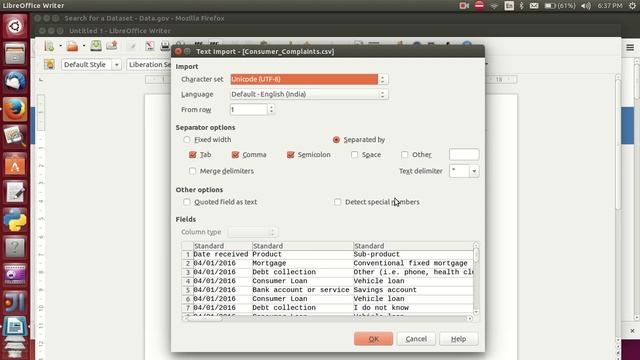Open the mail messaging indicator
Viewport: 640px width, 360px height.
534,6
